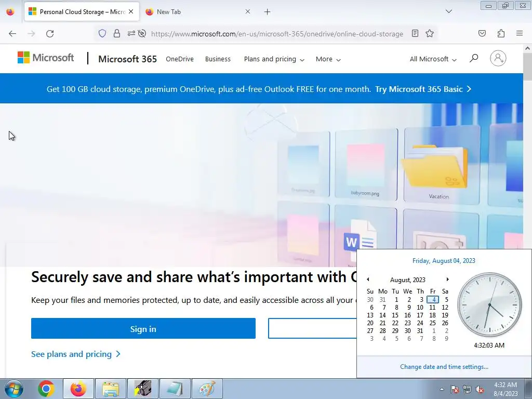This screenshot has width=532, height=399.
Task: Close the New Tab tab
Action: (x=248, y=11)
